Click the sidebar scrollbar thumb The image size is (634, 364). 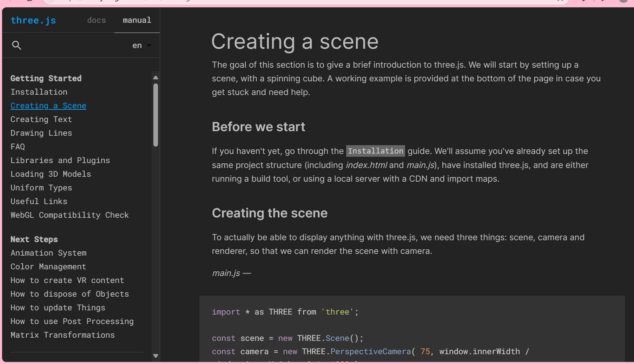point(156,115)
